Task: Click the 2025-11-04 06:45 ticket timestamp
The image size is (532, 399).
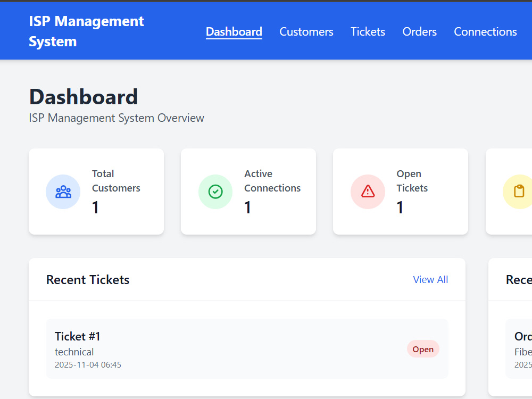Action: [88, 365]
